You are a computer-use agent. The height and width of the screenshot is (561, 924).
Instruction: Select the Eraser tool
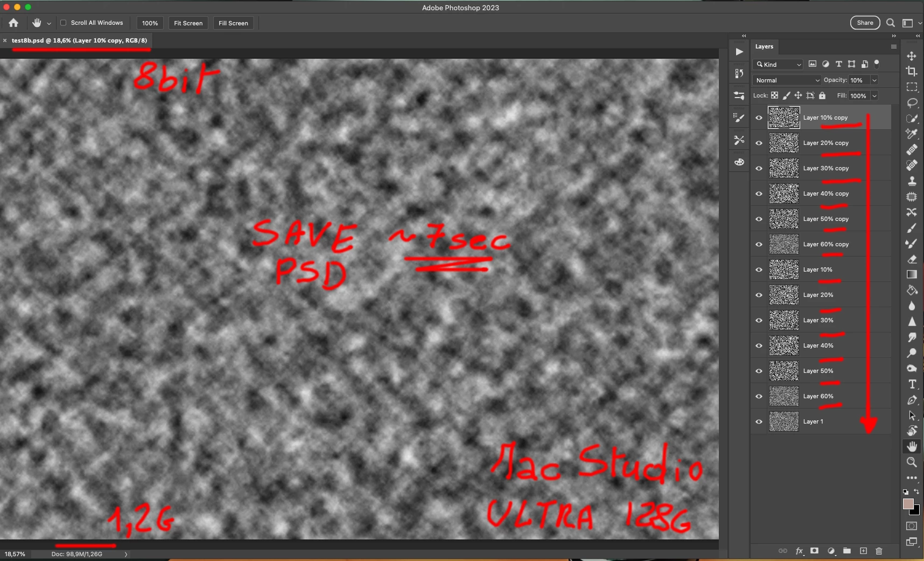click(912, 259)
